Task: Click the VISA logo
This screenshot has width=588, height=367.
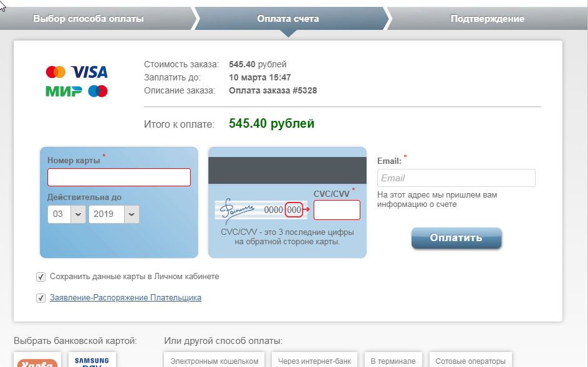Action: (x=89, y=72)
